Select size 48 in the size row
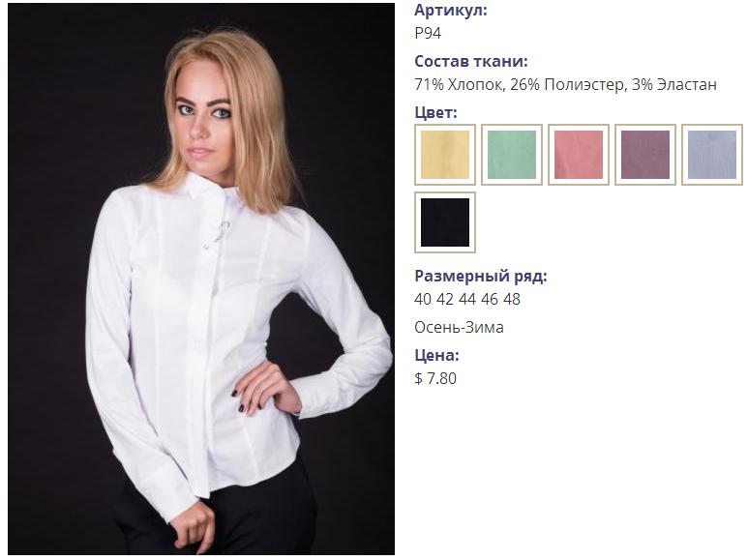The image size is (748, 560). coord(511,299)
